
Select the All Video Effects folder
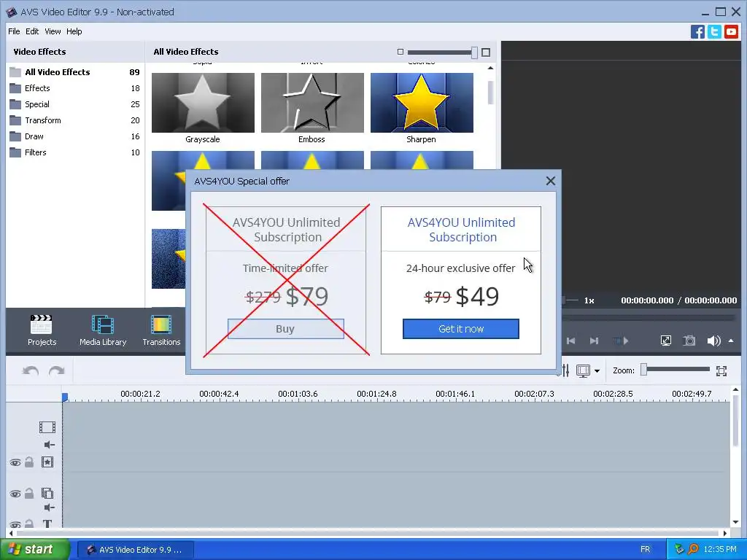click(x=75, y=72)
